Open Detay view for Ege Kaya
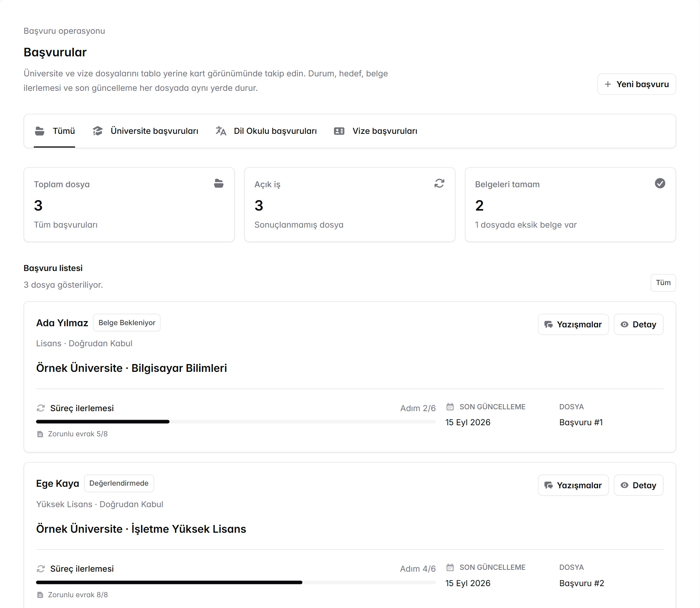 pyautogui.click(x=638, y=485)
